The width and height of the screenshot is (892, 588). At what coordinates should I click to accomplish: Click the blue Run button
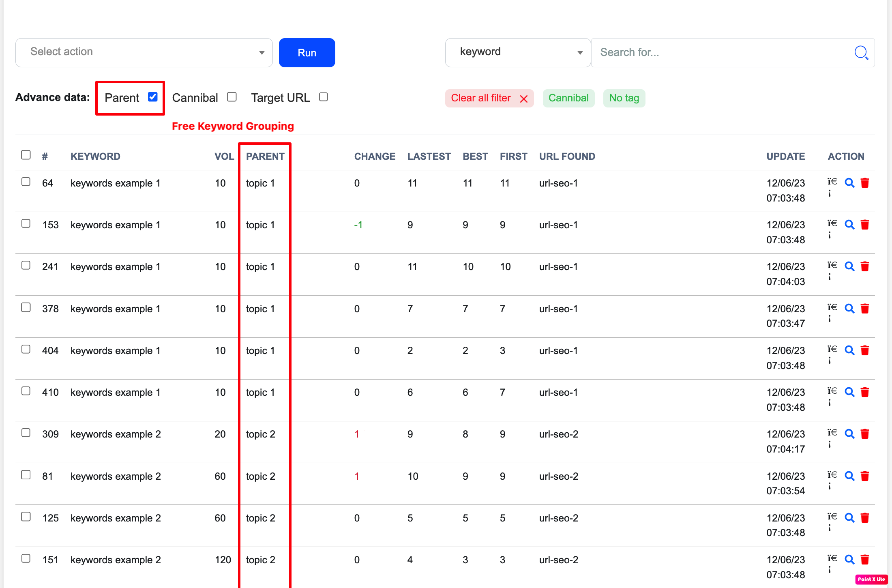click(x=307, y=53)
